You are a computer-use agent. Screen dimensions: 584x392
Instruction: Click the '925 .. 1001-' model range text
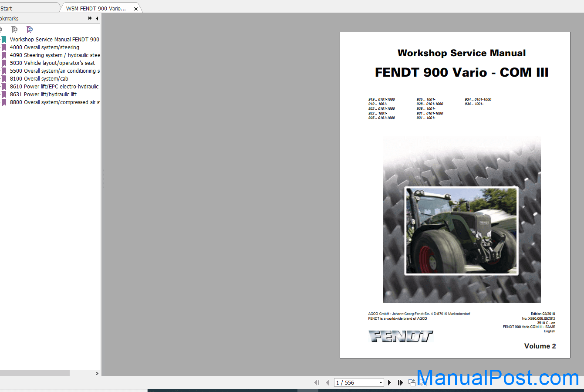coord(426,99)
